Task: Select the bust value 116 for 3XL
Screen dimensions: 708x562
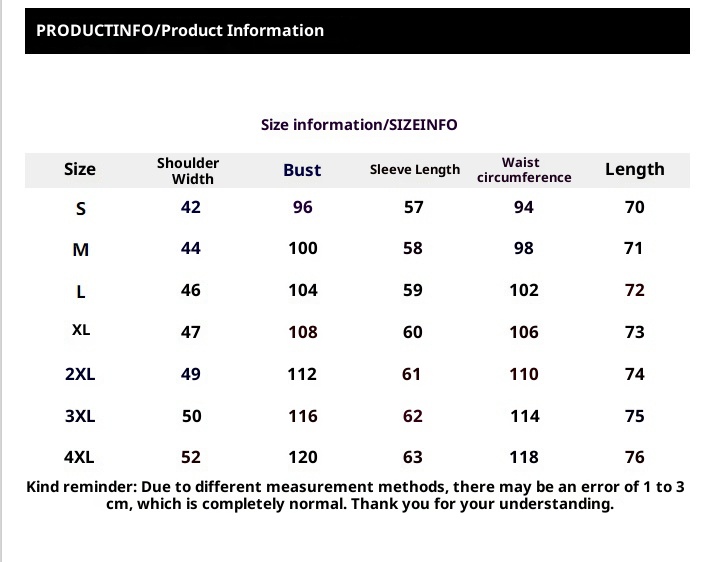Action: 302,416
